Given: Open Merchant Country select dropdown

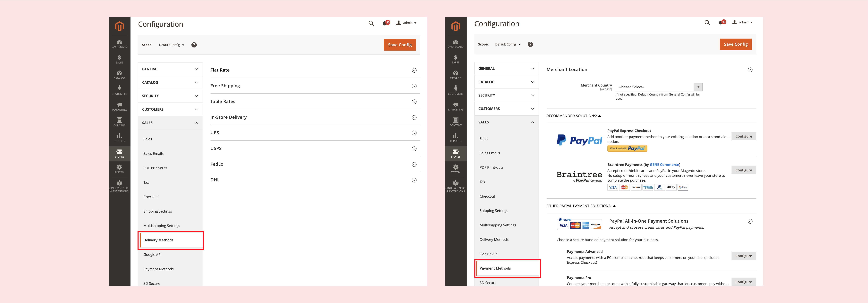Looking at the screenshot, I should pyautogui.click(x=659, y=87).
